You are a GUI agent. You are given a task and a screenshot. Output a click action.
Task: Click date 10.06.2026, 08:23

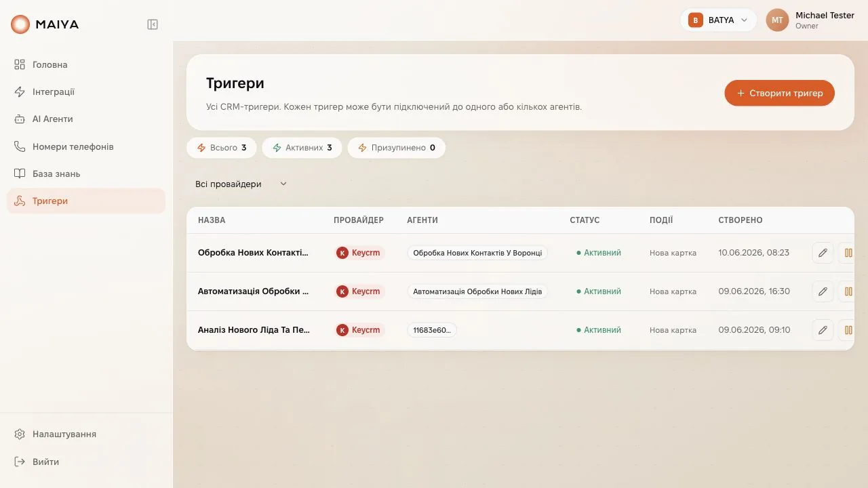point(754,253)
